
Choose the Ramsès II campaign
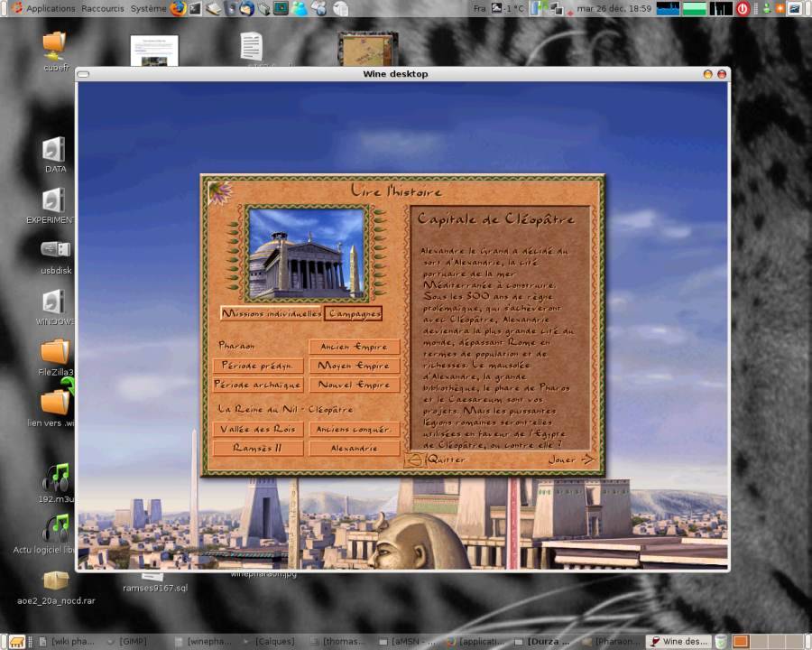tap(258, 449)
